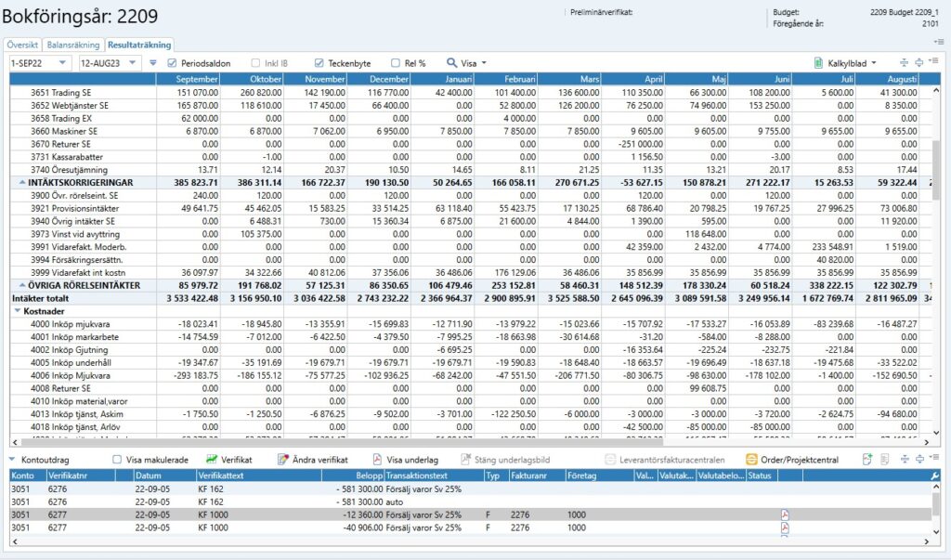951x560 pixels.
Task: Click the filter funnel icon next to period
Action: click(x=153, y=63)
